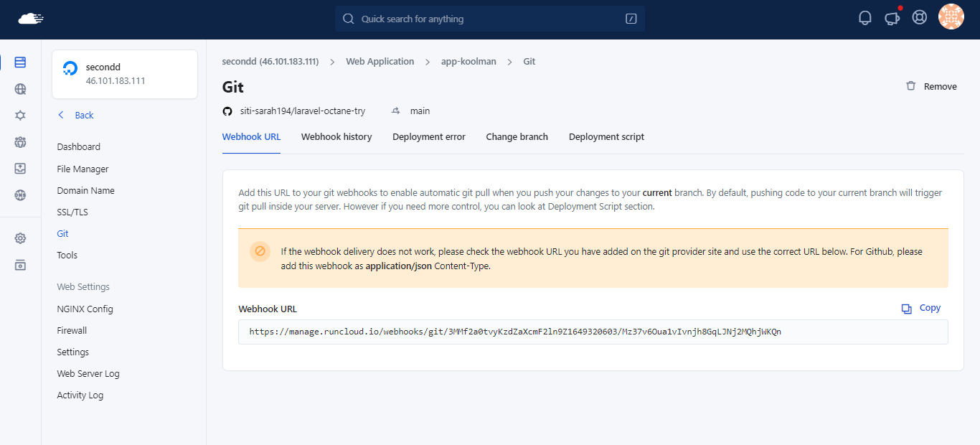Open Firewall in the sidebar
The width and height of the screenshot is (980, 445).
pyautogui.click(x=72, y=331)
